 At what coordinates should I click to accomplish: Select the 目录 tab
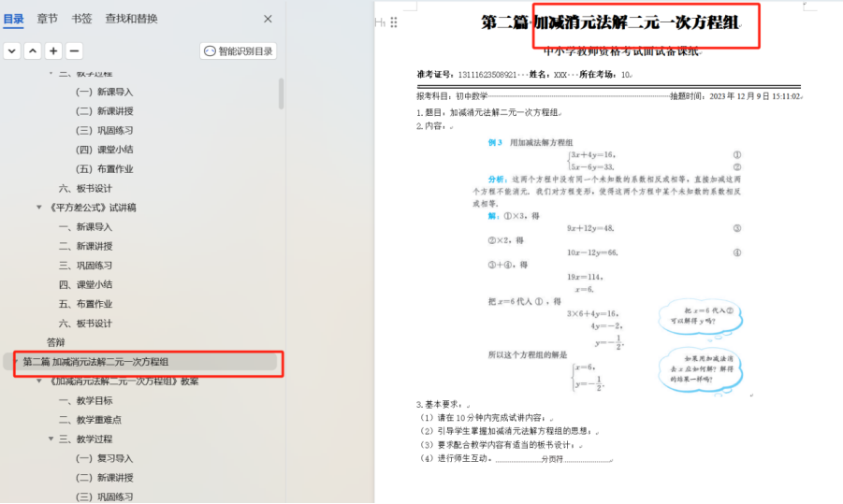[x=13, y=19]
